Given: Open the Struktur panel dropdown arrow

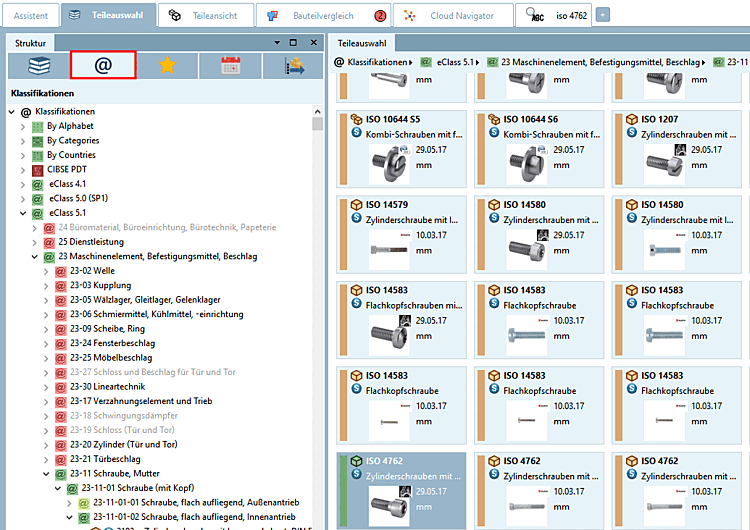Looking at the screenshot, I should pos(277,43).
